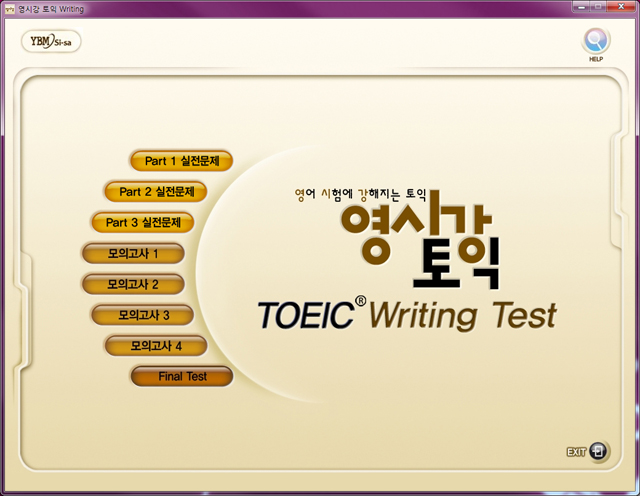Screen dimensions: 640x496
Task: Click the TOEIC Writing Test title text
Action: coord(406,315)
